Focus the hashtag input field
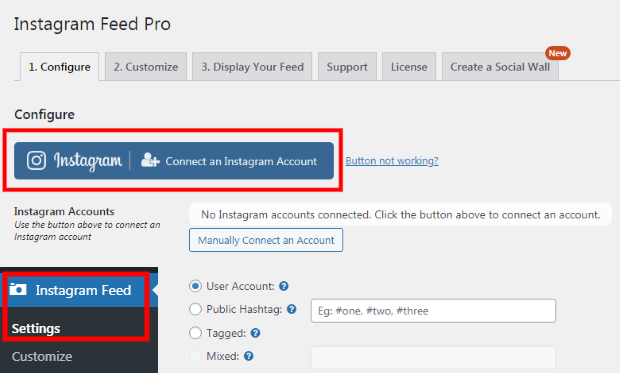The image size is (620, 373). (433, 311)
